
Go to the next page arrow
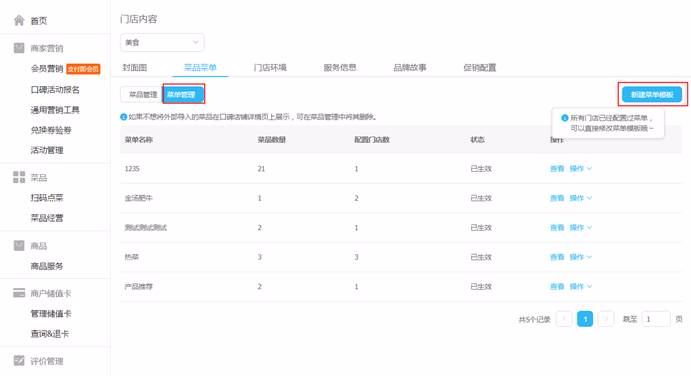[606, 319]
